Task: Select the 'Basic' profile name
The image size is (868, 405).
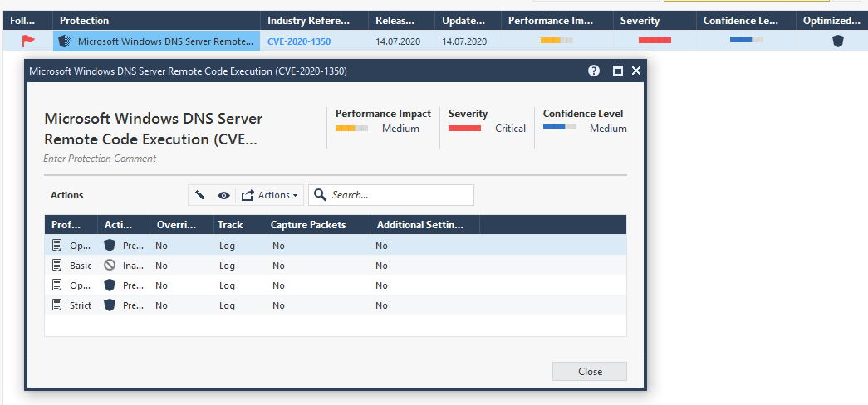Action: click(81, 266)
